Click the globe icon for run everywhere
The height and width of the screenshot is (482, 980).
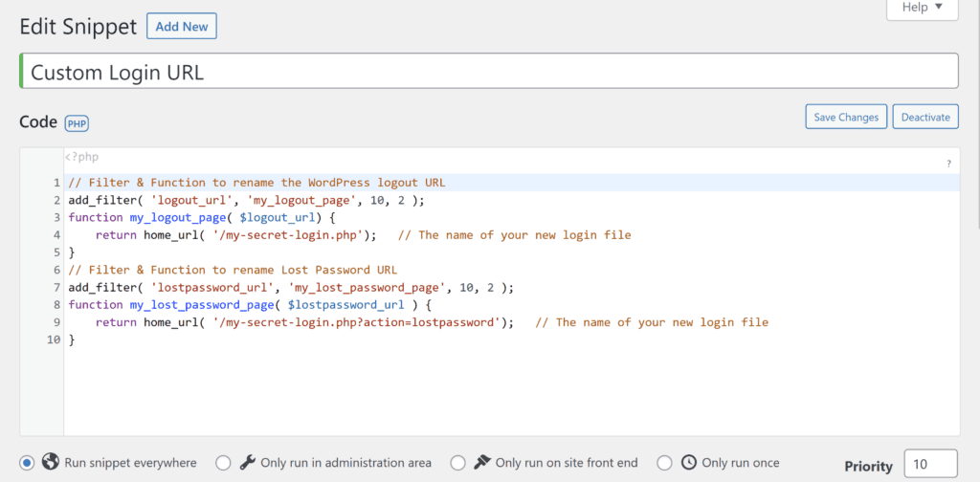(x=51, y=462)
